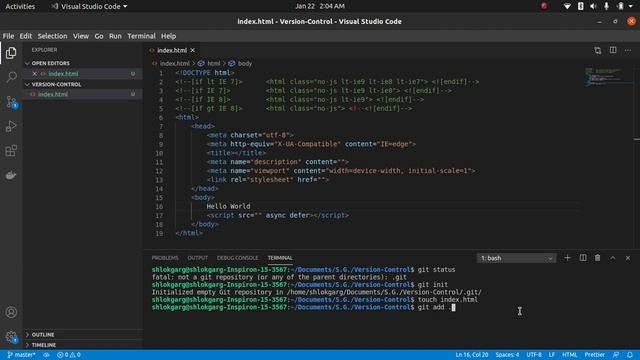Collapse the Version-Control folder section

point(56,84)
